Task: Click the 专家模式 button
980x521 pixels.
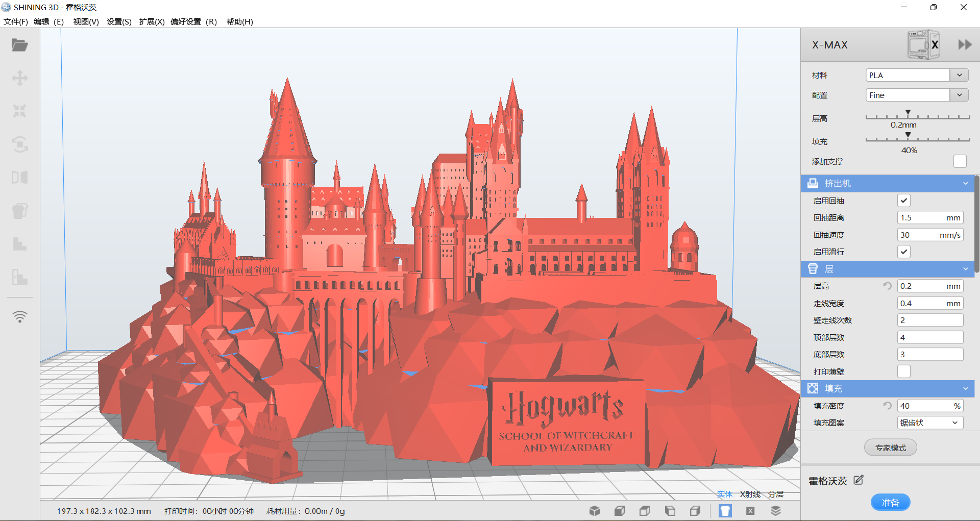Action: 891,448
